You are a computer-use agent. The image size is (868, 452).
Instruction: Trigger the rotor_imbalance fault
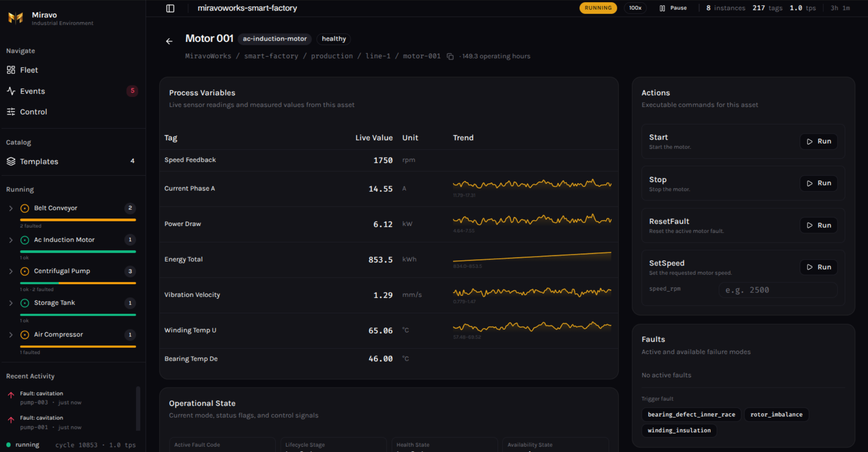tap(776, 414)
